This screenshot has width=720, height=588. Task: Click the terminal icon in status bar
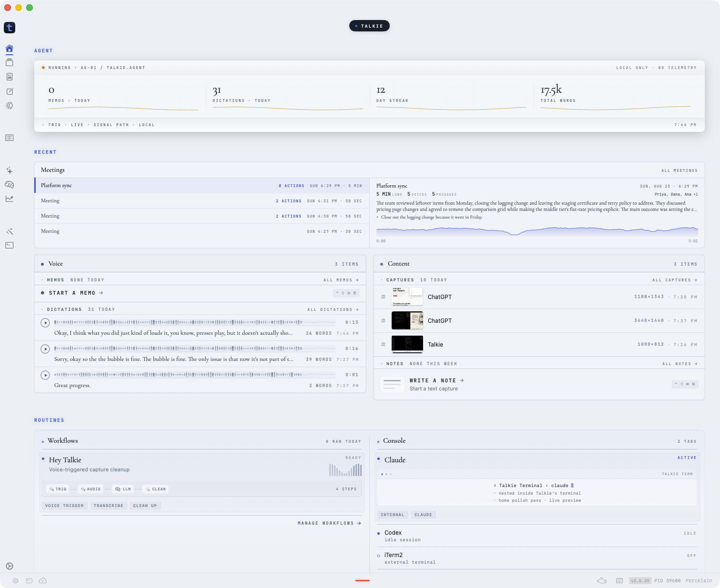(x=29, y=581)
